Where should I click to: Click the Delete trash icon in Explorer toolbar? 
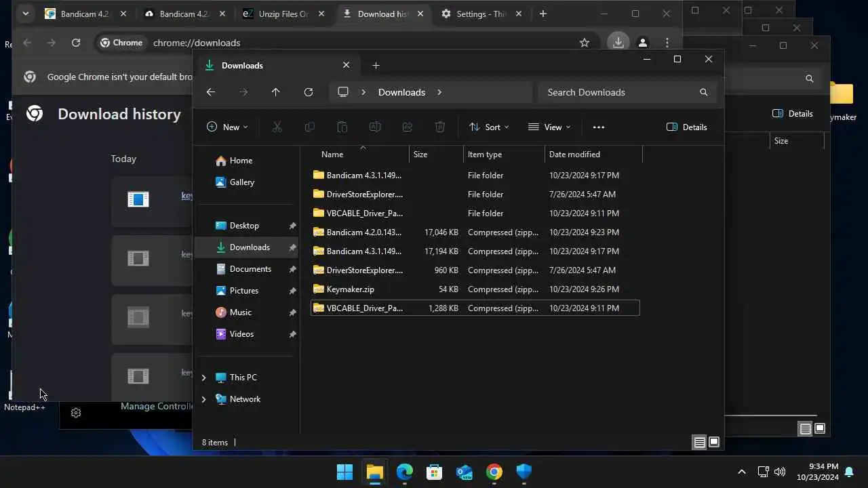[439, 127]
